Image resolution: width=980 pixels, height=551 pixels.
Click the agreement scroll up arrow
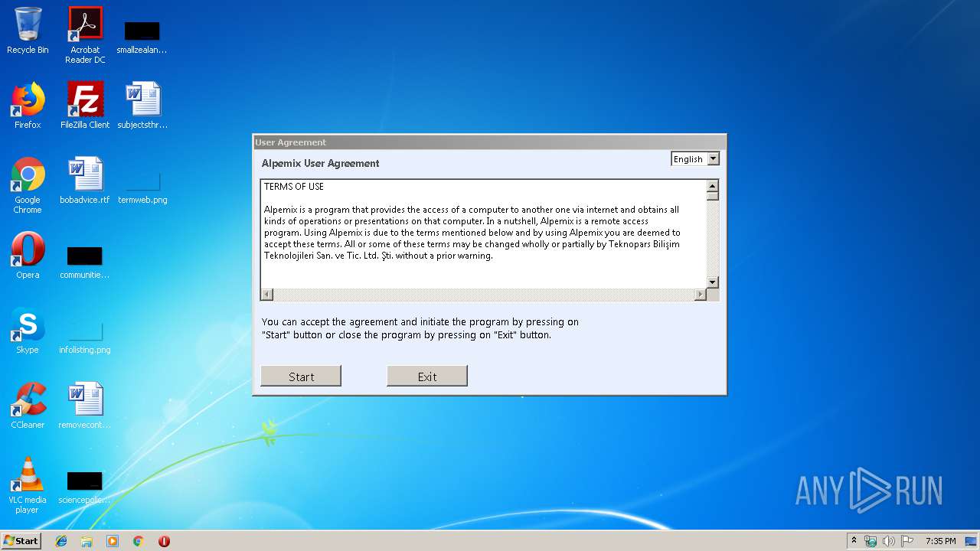point(713,186)
